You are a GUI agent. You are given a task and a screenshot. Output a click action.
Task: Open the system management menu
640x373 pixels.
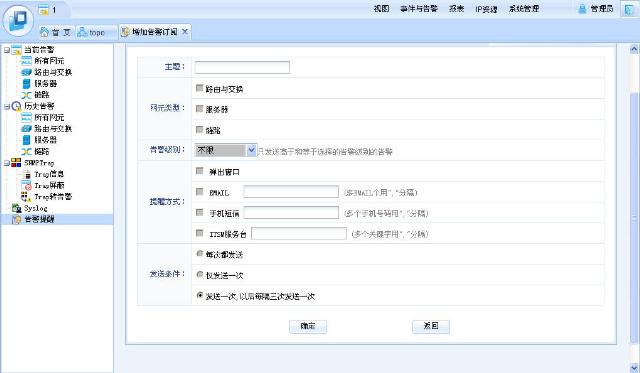524,9
